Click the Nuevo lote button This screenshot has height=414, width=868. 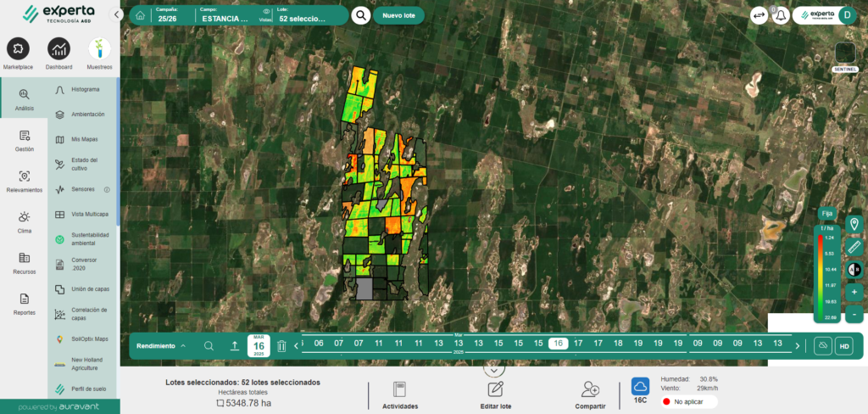click(x=398, y=15)
